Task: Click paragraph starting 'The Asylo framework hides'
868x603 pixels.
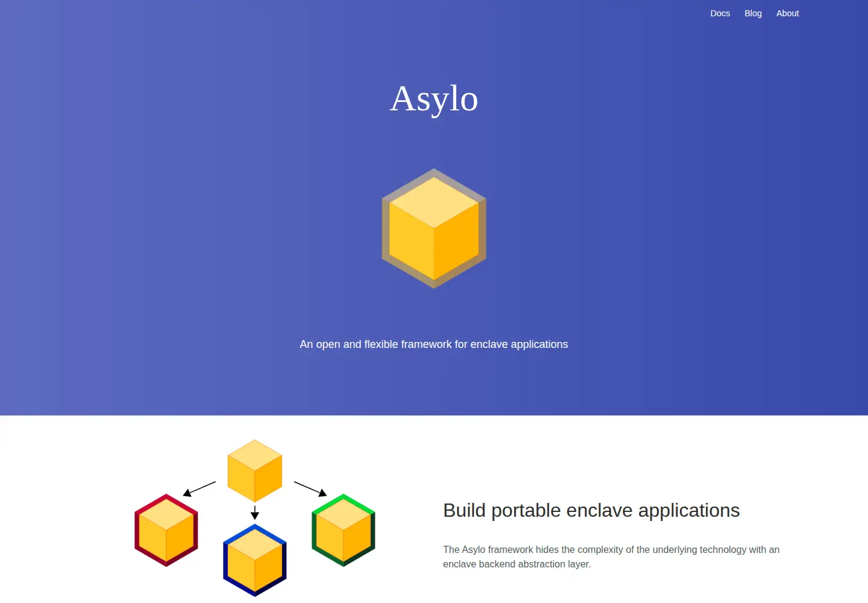Action: 611,557
